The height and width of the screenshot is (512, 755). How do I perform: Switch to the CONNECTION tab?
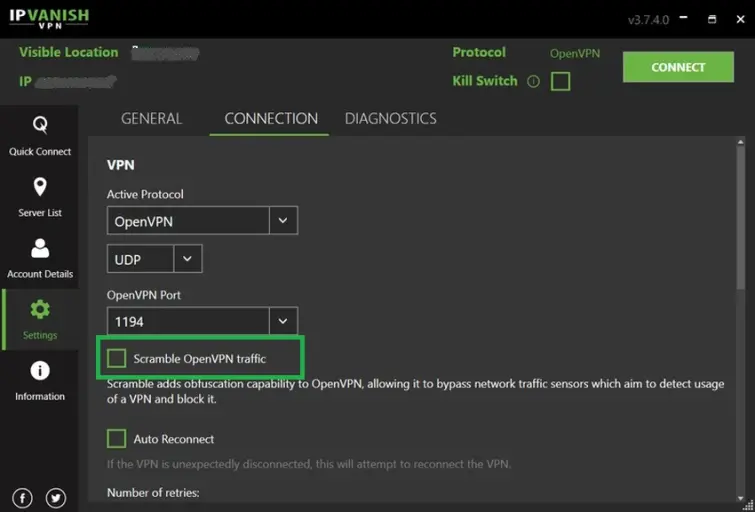271,118
